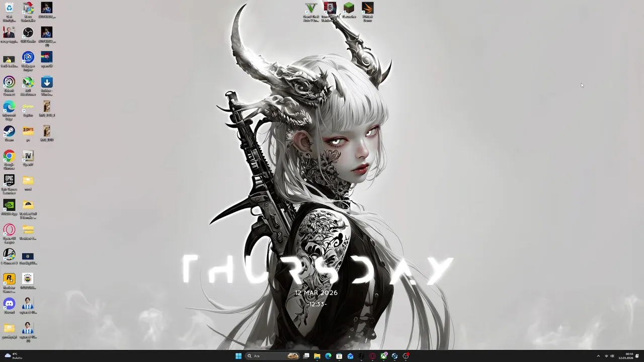This screenshot has height=362, width=644.
Task: Open Xbox app from taskbar
Action: 383,356
